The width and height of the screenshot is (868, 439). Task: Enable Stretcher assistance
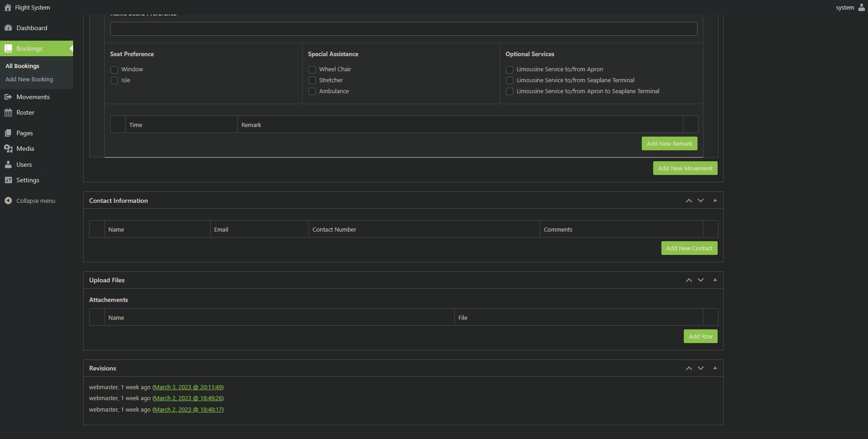click(312, 80)
